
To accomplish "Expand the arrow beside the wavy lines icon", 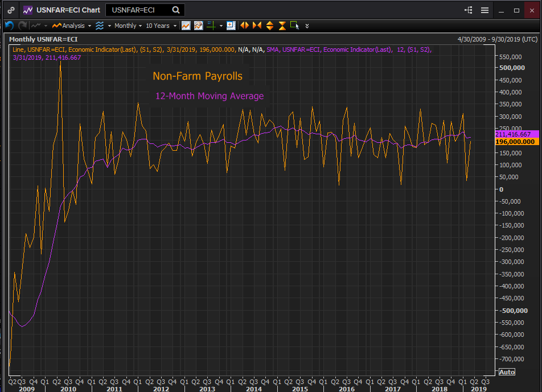I will coord(109,26).
